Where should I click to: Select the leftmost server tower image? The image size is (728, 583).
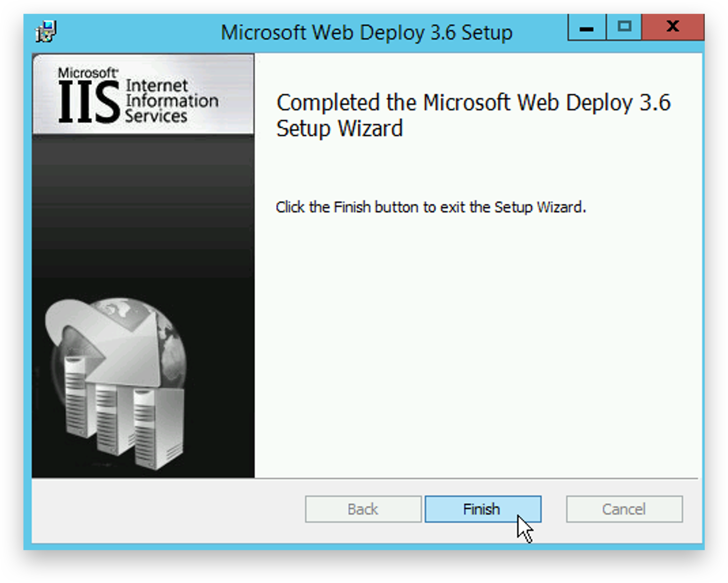(75, 397)
